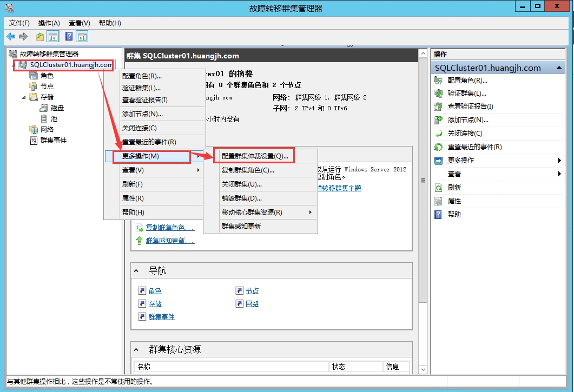The width and height of the screenshot is (574, 392).
Task: Click 帮助 icon in actions pane
Action: coord(438,215)
